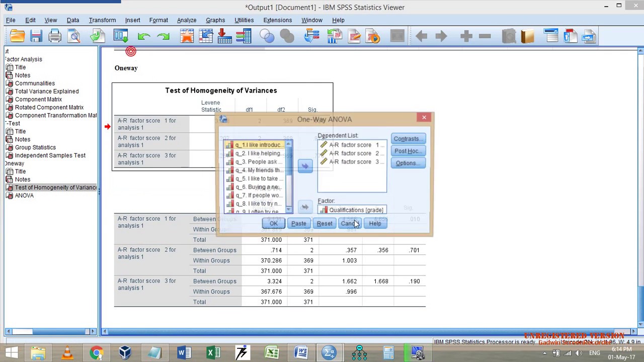Click the brown book toolbar icon
Screen dimensions: 644x362
coord(527,36)
